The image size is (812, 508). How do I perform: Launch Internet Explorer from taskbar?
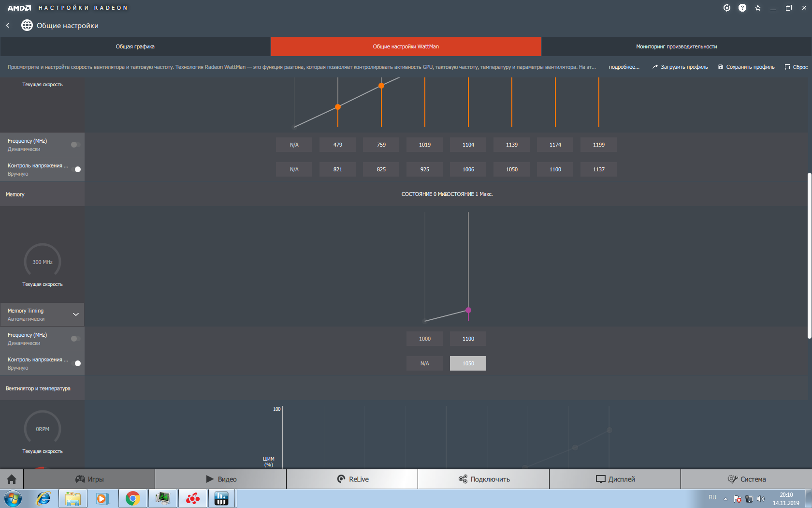43,498
